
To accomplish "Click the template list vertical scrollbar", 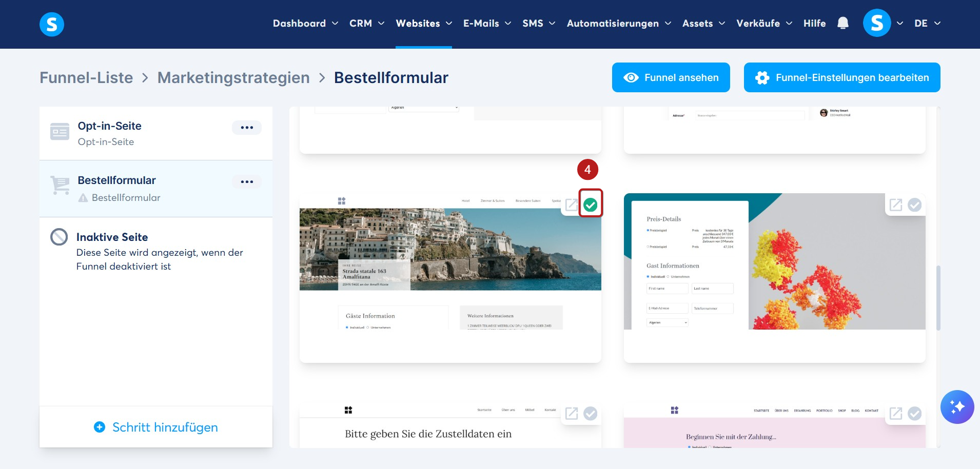I will [938, 297].
